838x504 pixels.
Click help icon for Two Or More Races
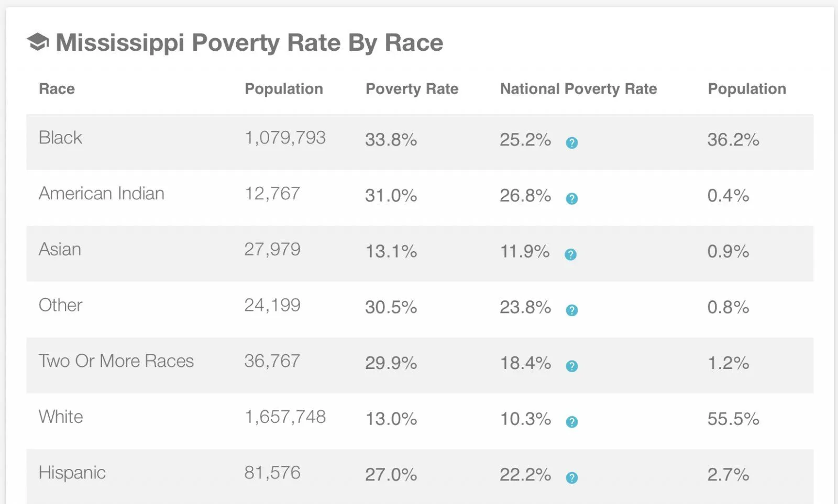pos(572,366)
